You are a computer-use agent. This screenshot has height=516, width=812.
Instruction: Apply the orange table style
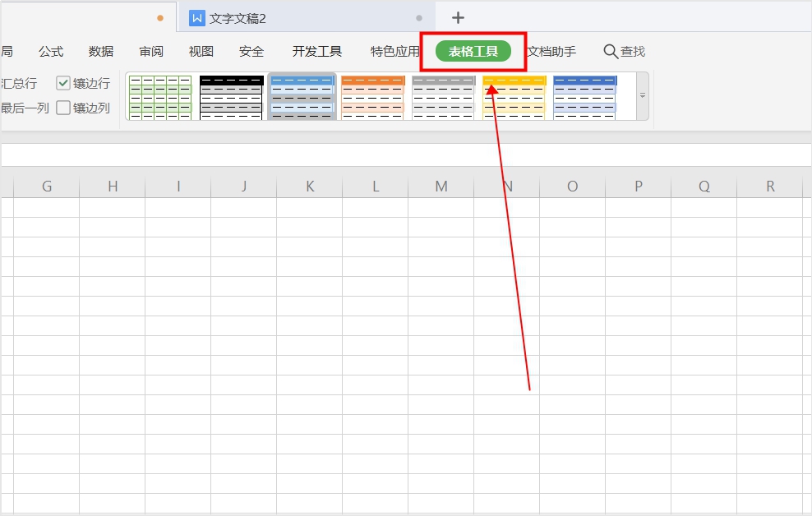(x=373, y=97)
